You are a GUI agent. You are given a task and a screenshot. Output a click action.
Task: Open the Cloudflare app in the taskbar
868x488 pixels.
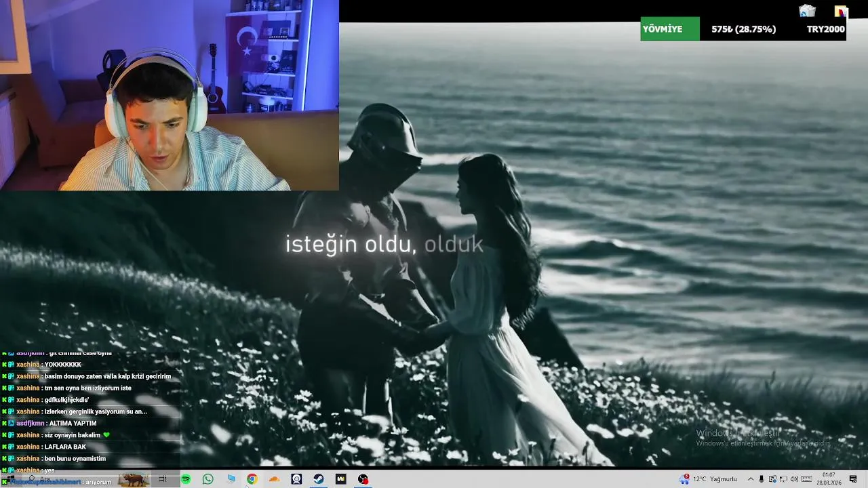[274, 479]
